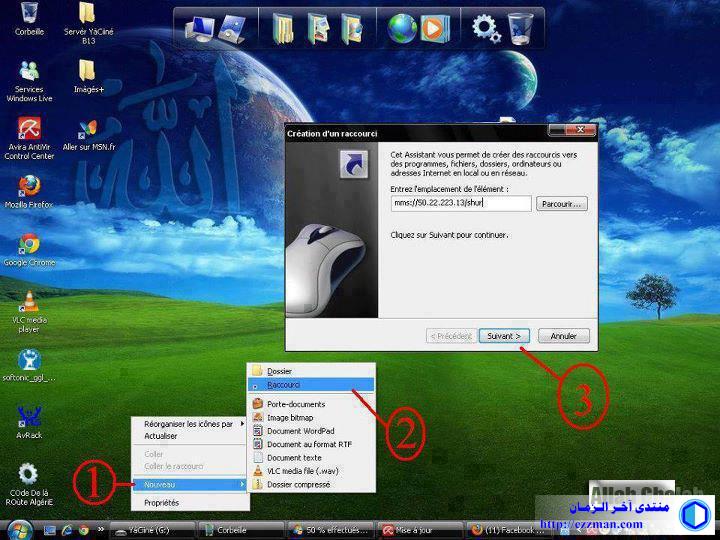This screenshot has height=540, width=720.
Task: Open Avira AntiVir Control Center icon
Action: pyautogui.click(x=29, y=130)
